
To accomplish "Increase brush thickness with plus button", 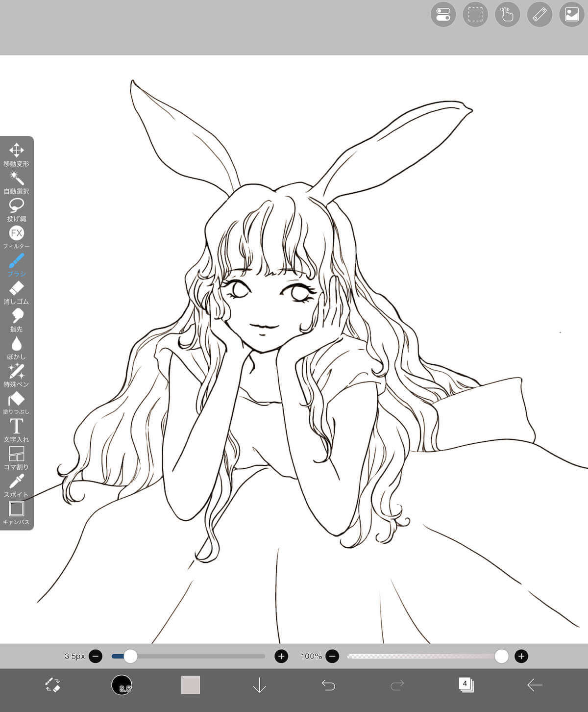I will [x=281, y=656].
